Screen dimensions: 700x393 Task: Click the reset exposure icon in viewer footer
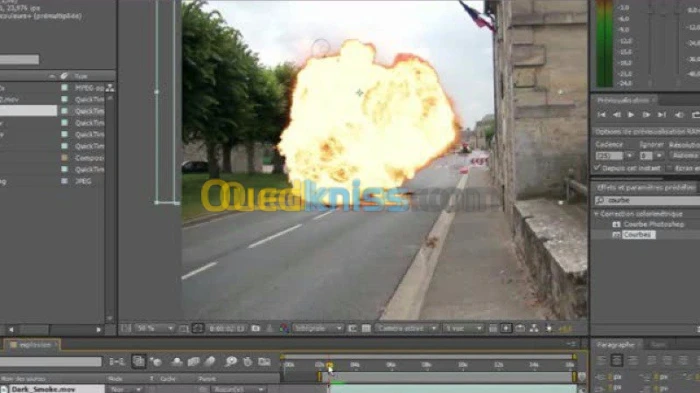pos(549,328)
